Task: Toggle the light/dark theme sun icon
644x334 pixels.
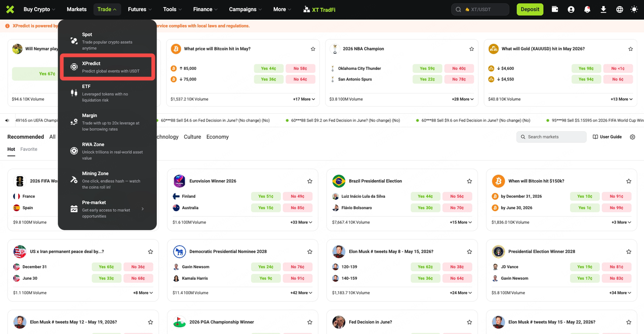Action: coord(634,9)
